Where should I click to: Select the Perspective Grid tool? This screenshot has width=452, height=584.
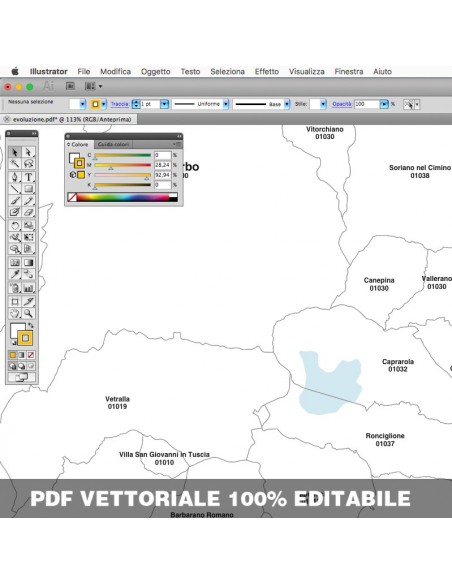tap(28, 249)
